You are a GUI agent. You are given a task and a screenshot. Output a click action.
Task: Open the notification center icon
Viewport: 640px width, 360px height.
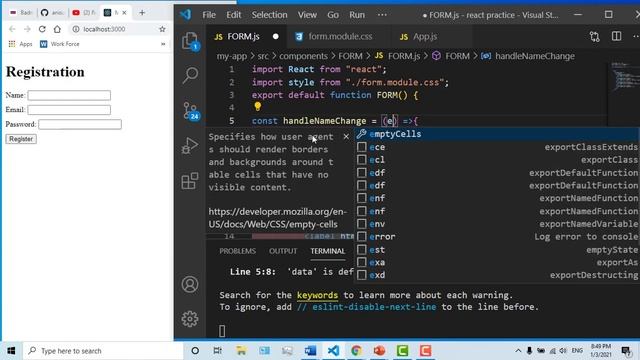click(626, 351)
